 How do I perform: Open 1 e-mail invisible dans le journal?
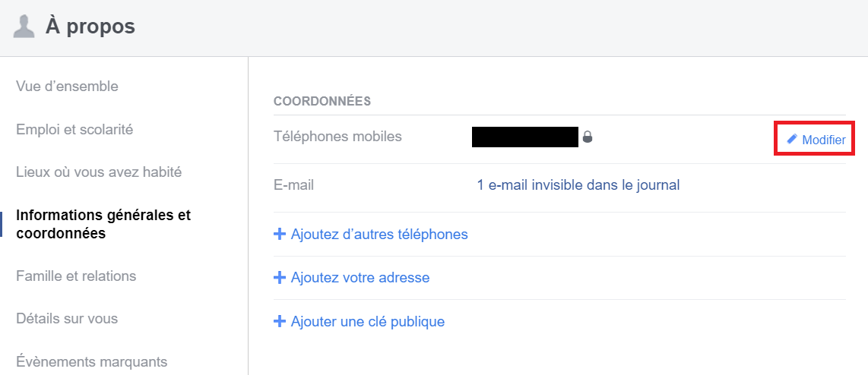tap(578, 185)
